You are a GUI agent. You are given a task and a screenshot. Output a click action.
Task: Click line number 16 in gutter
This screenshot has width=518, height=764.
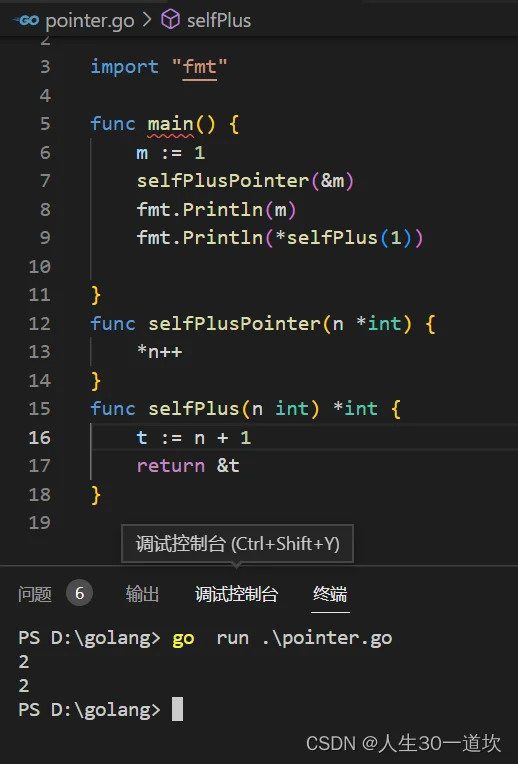tap(39, 437)
